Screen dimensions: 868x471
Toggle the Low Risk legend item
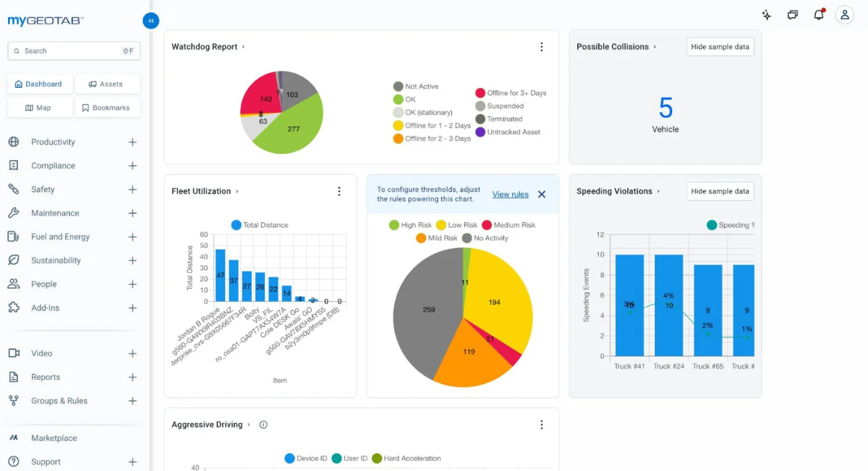coord(456,225)
